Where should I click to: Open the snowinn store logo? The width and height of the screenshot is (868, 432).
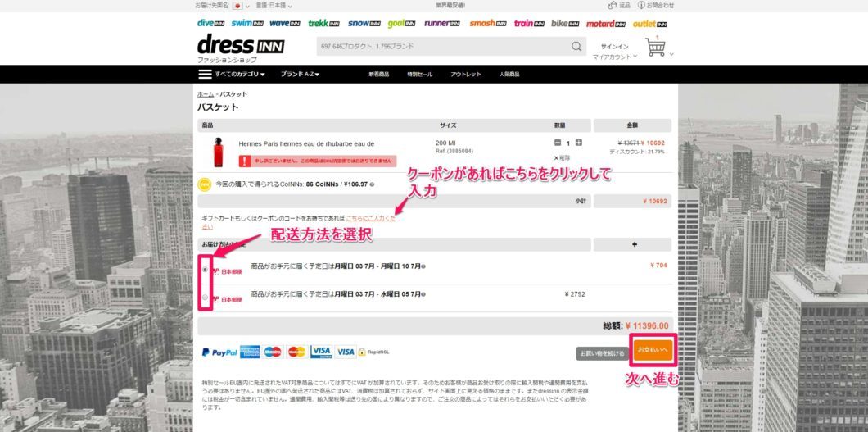(x=364, y=23)
